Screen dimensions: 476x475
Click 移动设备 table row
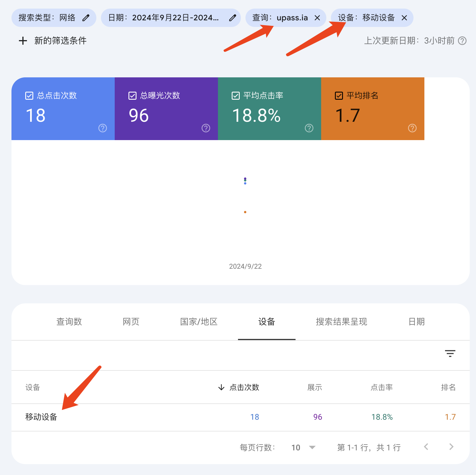point(241,417)
